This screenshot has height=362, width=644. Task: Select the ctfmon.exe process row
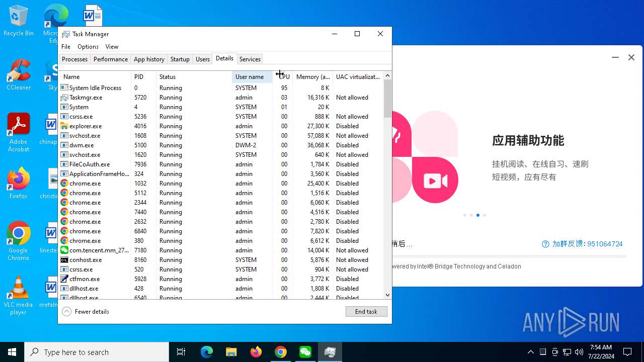pyautogui.click(x=220, y=279)
